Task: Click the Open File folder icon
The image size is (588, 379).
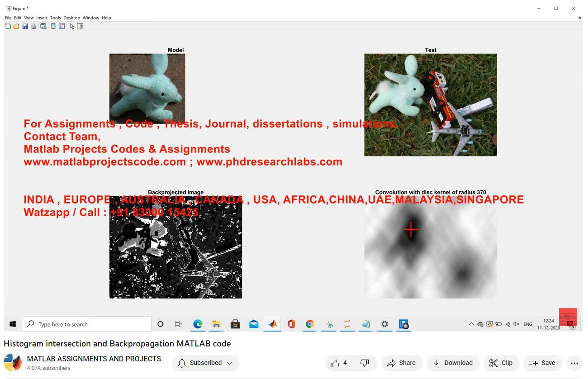Action: click(16, 26)
